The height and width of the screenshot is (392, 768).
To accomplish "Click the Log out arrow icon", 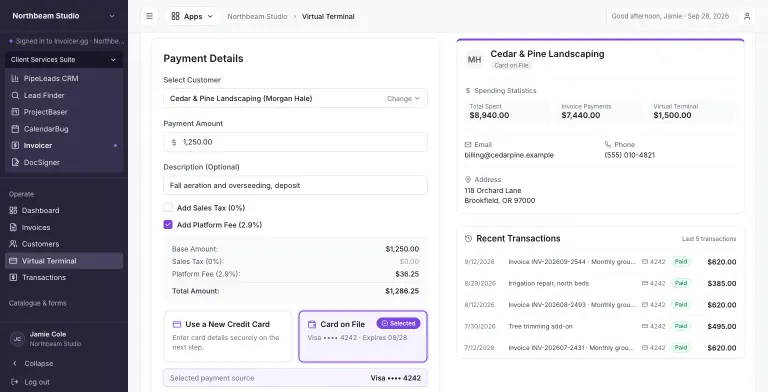I will 15,382.
